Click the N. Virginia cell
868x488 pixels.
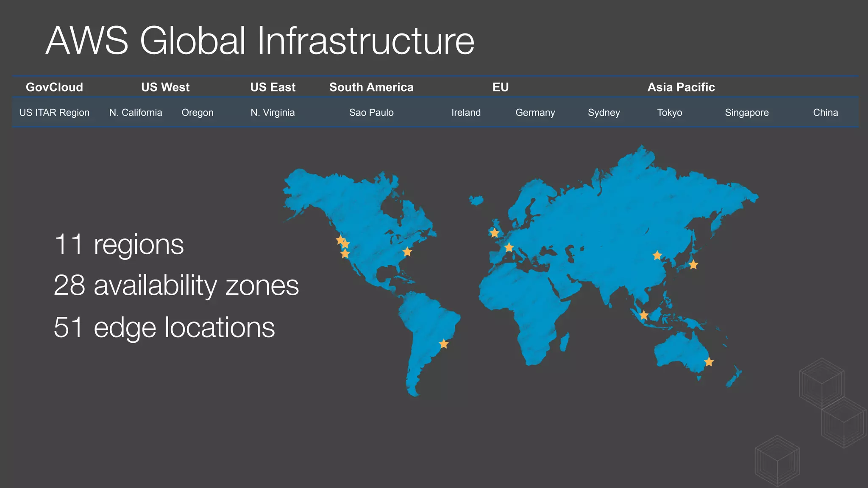[273, 113]
